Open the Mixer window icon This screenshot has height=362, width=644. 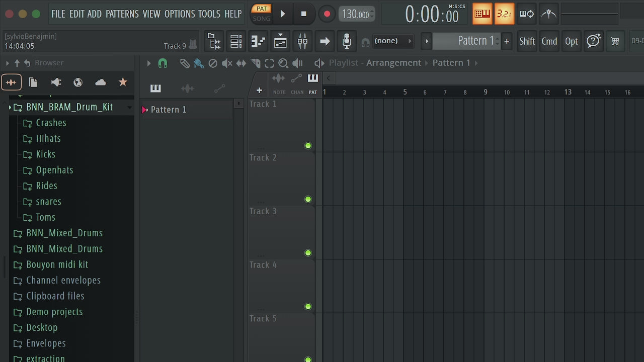[302, 41]
